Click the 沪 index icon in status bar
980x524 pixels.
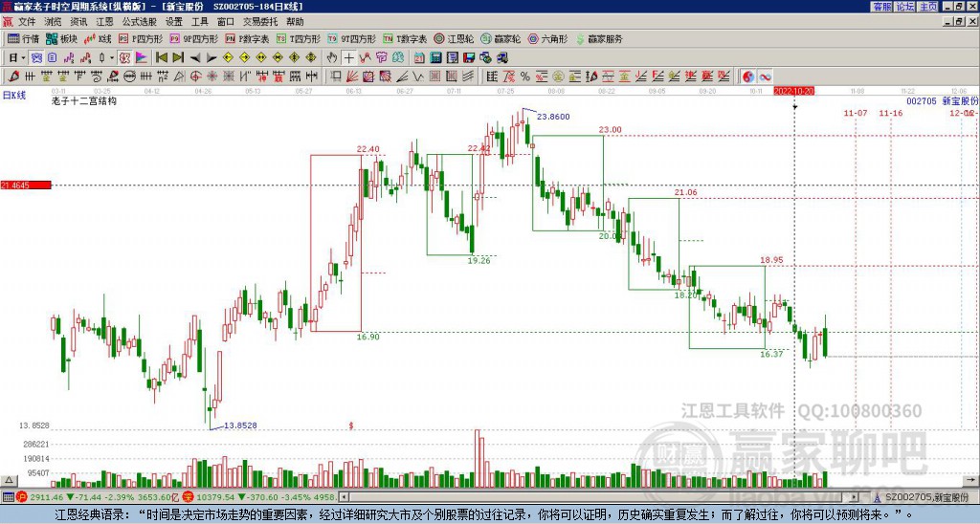coord(22,497)
